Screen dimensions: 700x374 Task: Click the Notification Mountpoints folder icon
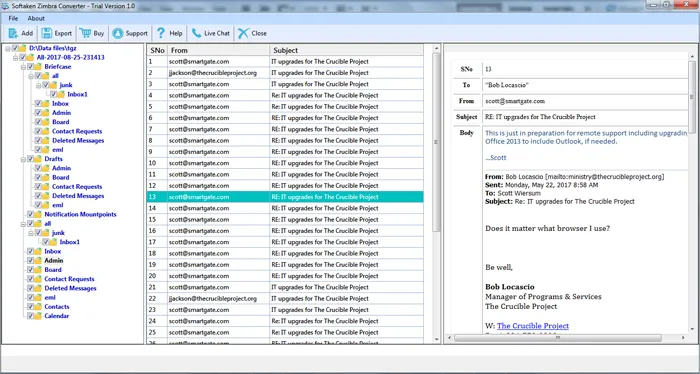tap(38, 214)
